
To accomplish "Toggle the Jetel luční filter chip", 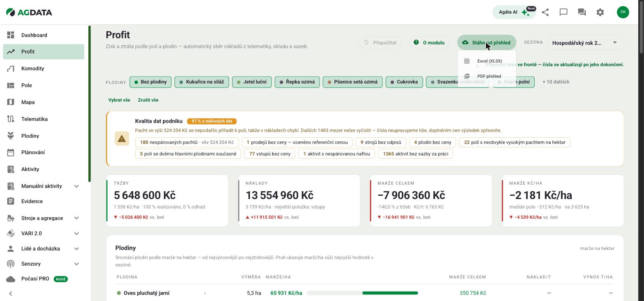I will (252, 82).
